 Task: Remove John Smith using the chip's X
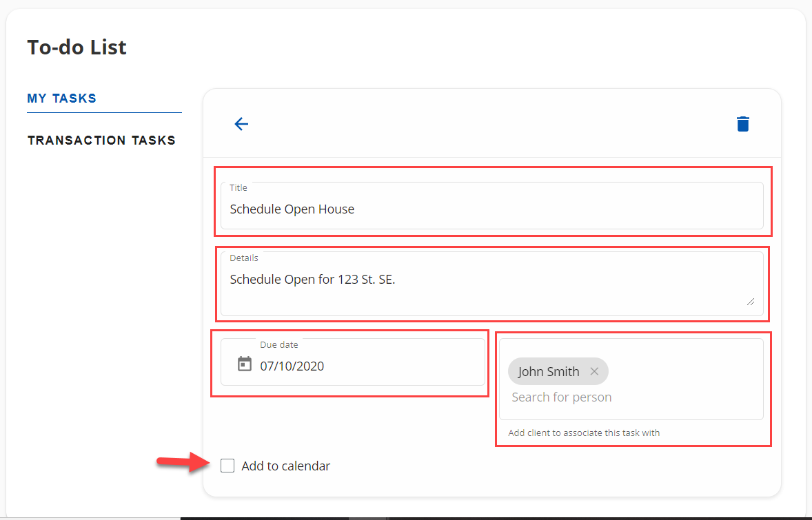(x=594, y=372)
